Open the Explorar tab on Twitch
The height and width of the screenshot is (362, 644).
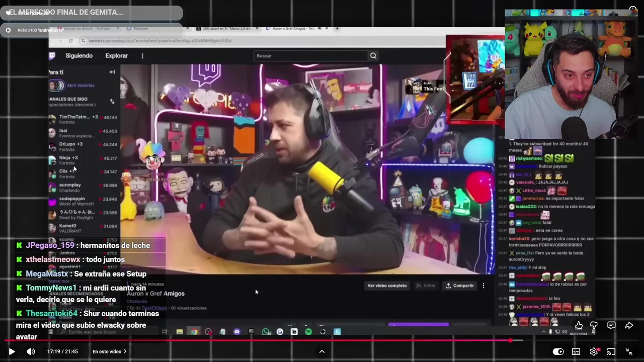click(x=117, y=56)
